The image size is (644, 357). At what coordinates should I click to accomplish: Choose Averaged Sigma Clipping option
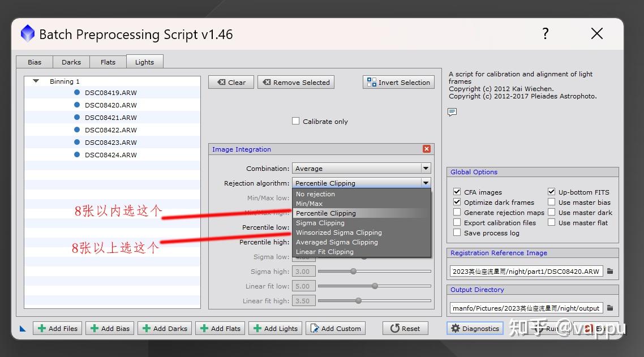pyautogui.click(x=362, y=242)
